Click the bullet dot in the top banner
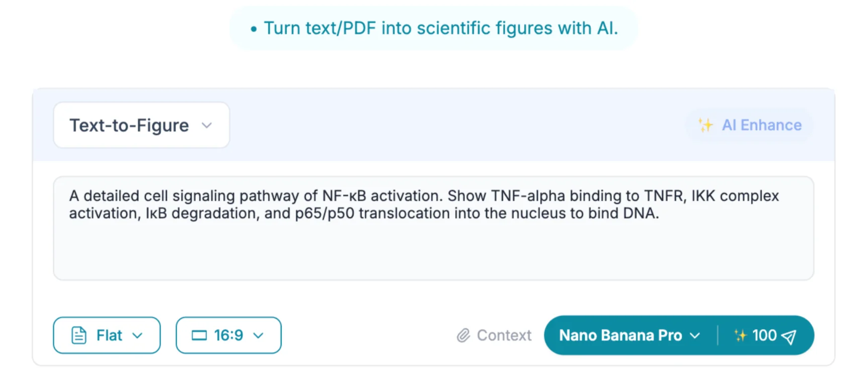This screenshot has width=868, height=388. [x=254, y=29]
